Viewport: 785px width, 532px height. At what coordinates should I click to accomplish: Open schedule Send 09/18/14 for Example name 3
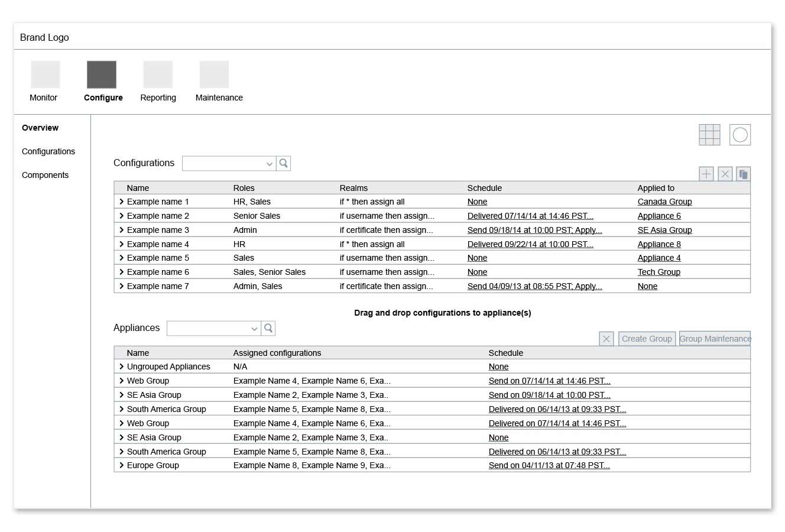click(534, 230)
